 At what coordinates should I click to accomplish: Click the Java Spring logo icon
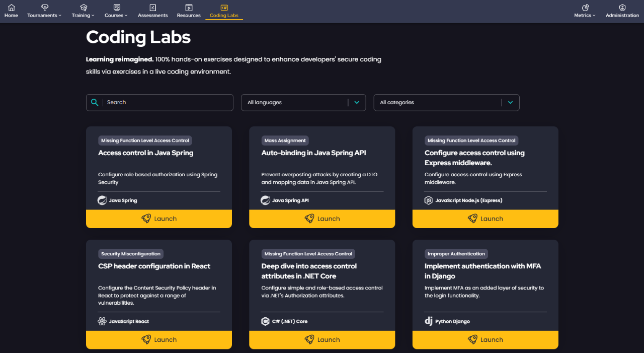click(x=102, y=200)
